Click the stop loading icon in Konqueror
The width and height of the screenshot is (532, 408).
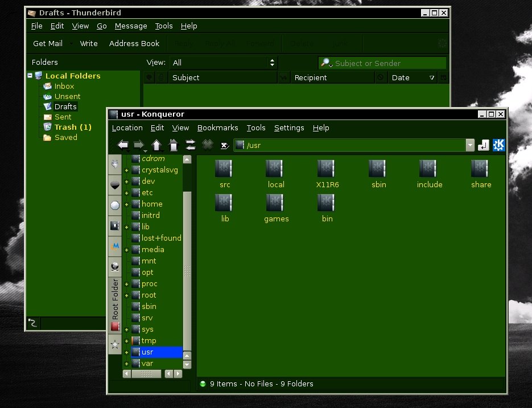(x=208, y=145)
